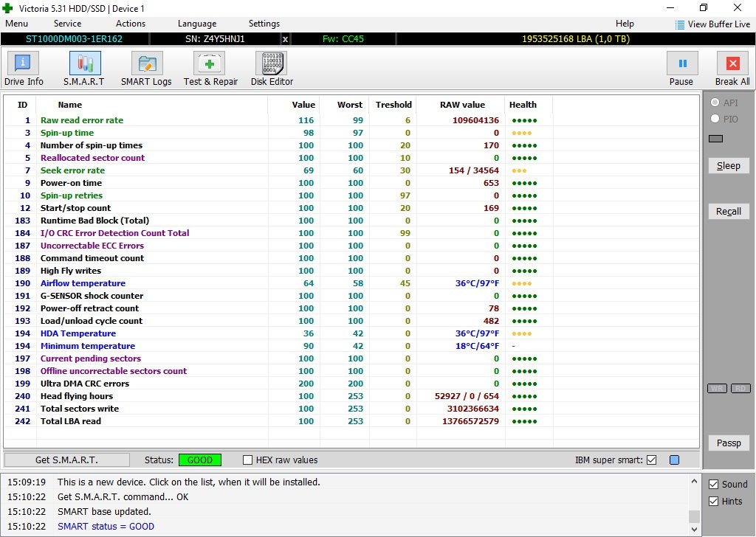Image resolution: width=756 pixels, height=537 pixels.
Task: Open View Buffer Live
Action: [x=712, y=24]
